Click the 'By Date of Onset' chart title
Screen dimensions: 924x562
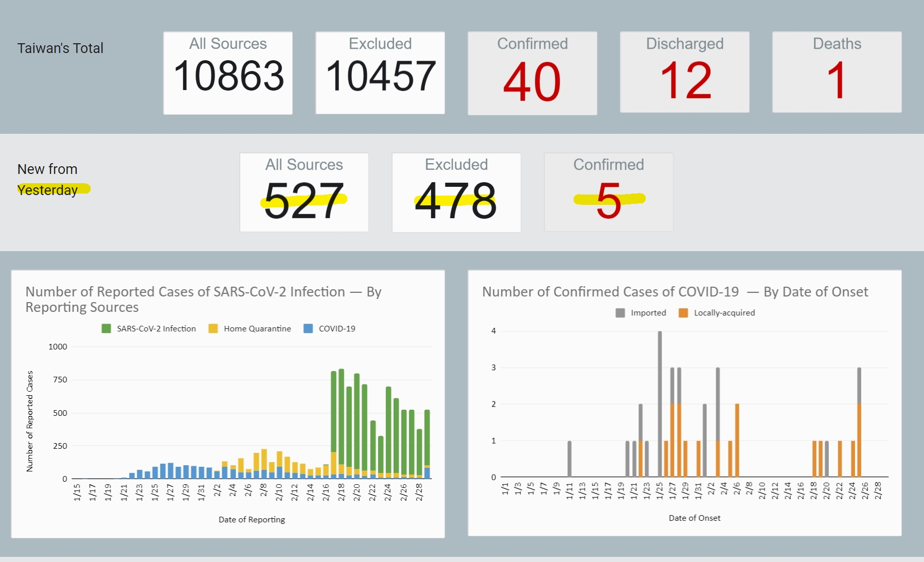click(675, 292)
